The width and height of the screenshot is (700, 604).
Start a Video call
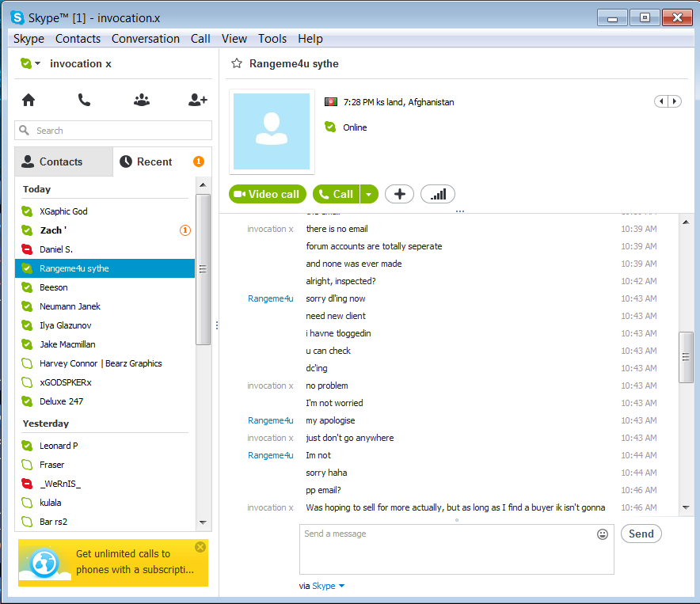click(268, 194)
